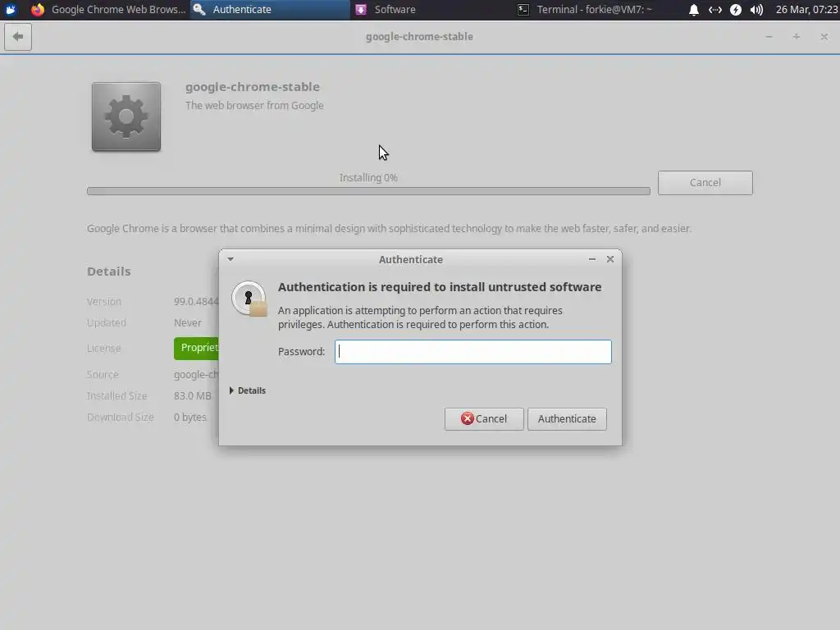The image size is (840, 630).
Task: Open the Authenticate dialog window menu arrow
Action: [231, 259]
